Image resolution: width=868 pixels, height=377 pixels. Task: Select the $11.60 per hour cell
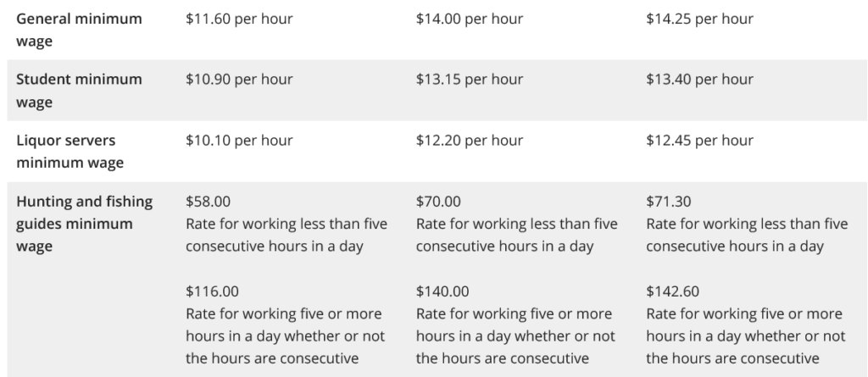click(x=239, y=19)
